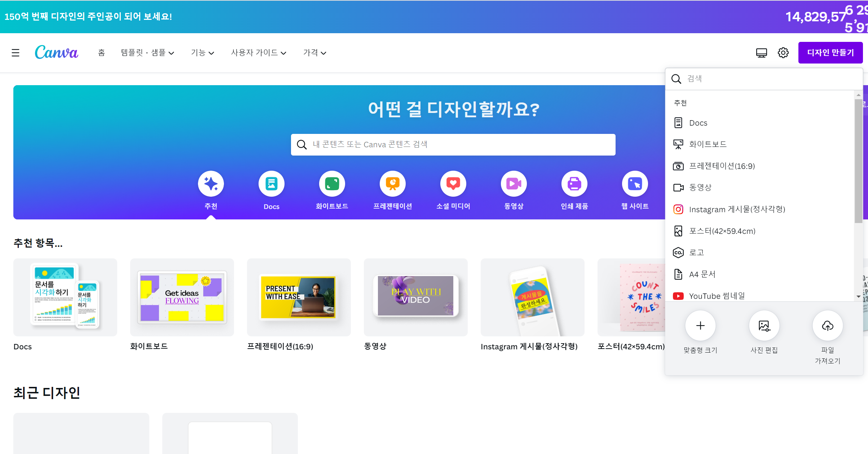Choose 동영상 in the dropdown list
This screenshot has height=454, width=868.
(x=760, y=188)
